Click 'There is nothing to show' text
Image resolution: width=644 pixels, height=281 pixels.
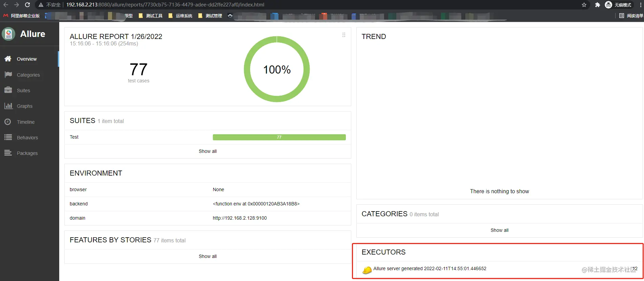499,191
